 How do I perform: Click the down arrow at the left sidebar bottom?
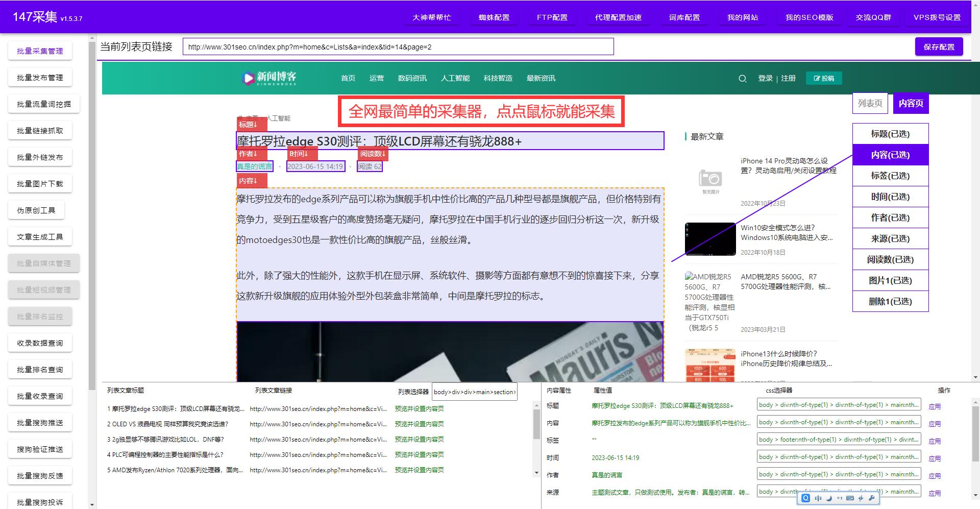(x=91, y=504)
